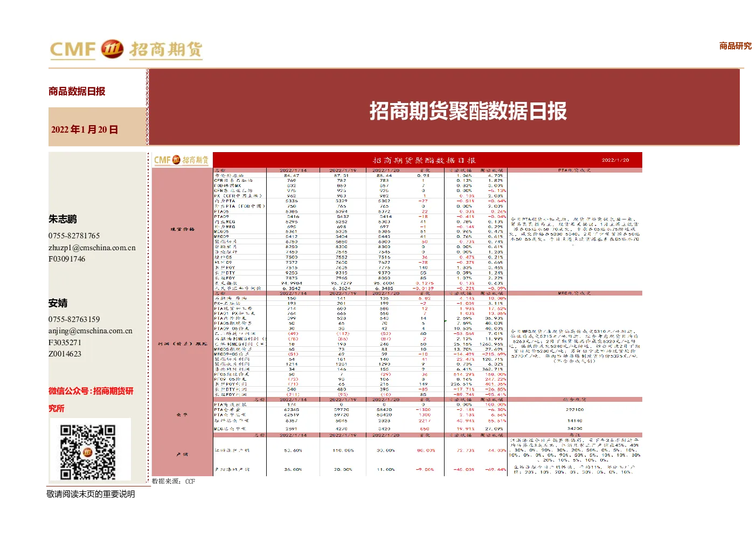This screenshot has width=756, height=535.
Task: Click the 利润(价差)跟踪 section label
Action: coord(182,344)
